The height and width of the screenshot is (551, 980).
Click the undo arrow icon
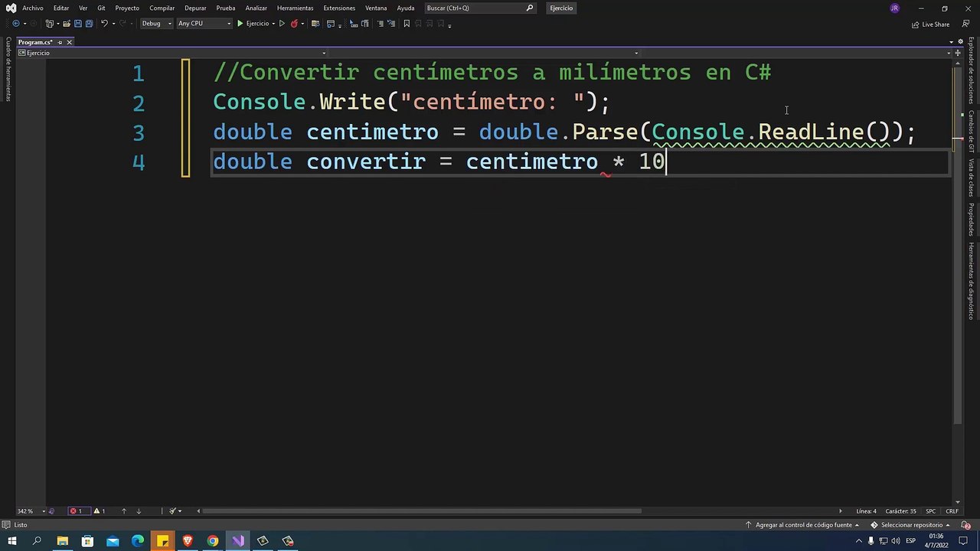104,24
